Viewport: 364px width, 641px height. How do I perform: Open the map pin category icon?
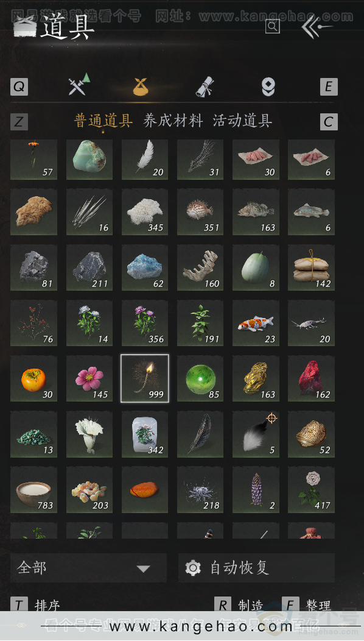pyautogui.click(x=268, y=87)
